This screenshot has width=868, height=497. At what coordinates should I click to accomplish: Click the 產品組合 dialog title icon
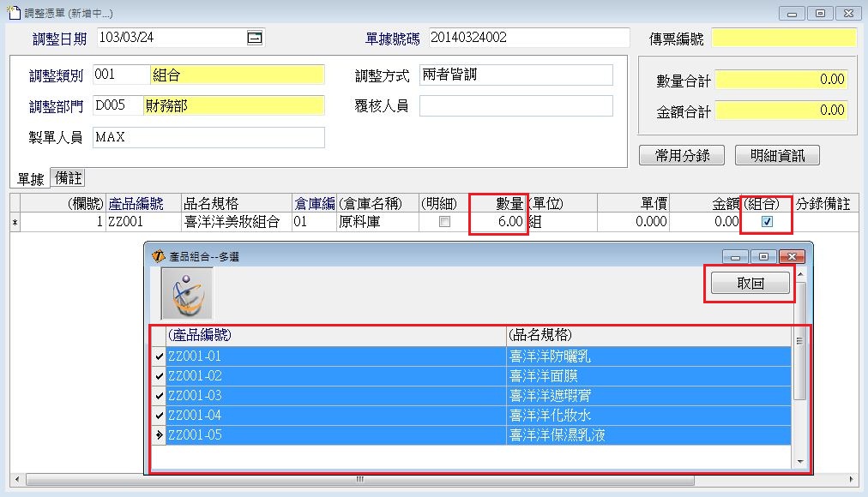(158, 256)
